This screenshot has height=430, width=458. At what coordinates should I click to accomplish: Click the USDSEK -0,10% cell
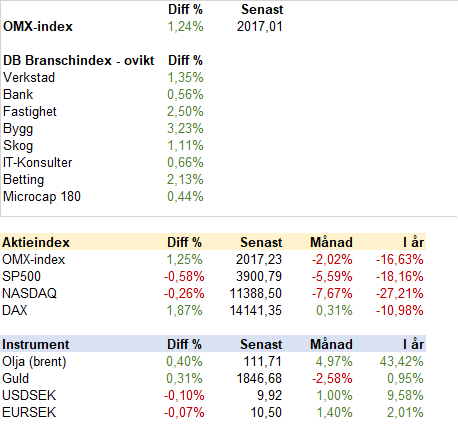pos(184,396)
